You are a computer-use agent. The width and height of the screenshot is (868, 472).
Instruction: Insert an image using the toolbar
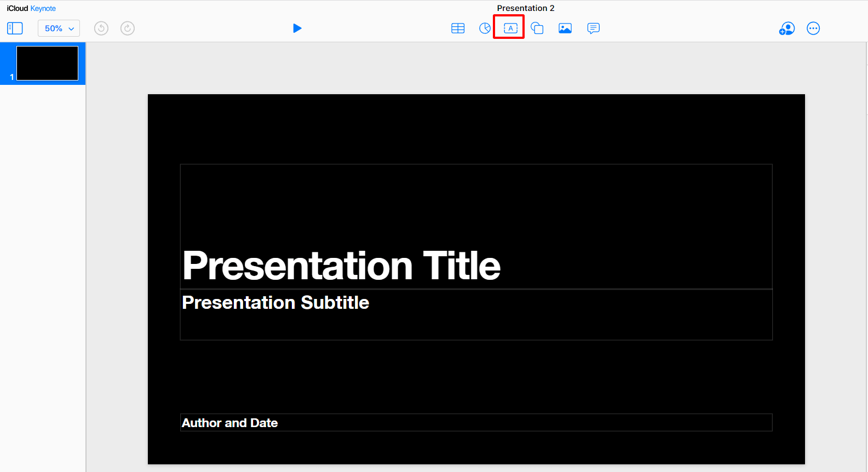[x=565, y=28]
